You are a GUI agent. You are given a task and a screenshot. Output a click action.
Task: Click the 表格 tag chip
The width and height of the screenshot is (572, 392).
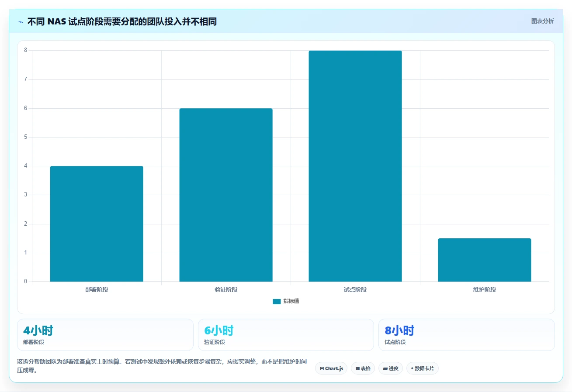pos(363,368)
